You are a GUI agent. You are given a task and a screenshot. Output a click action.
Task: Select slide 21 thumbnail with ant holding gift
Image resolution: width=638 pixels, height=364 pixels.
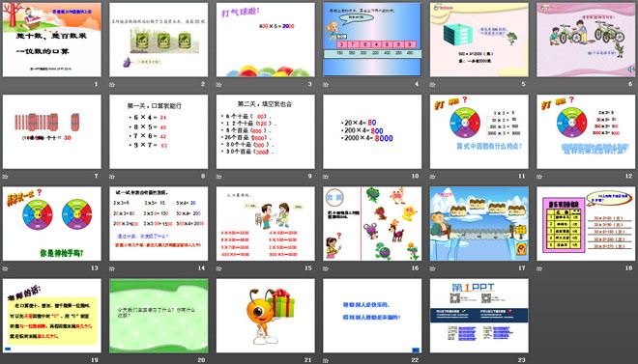(x=265, y=316)
